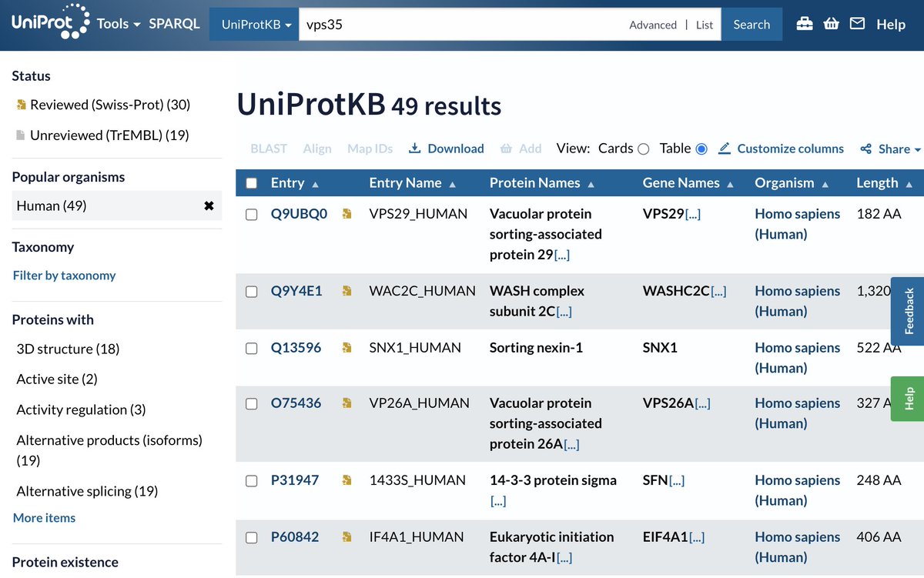Sort by Length column arrow
The image size is (924, 578).
[909, 185]
